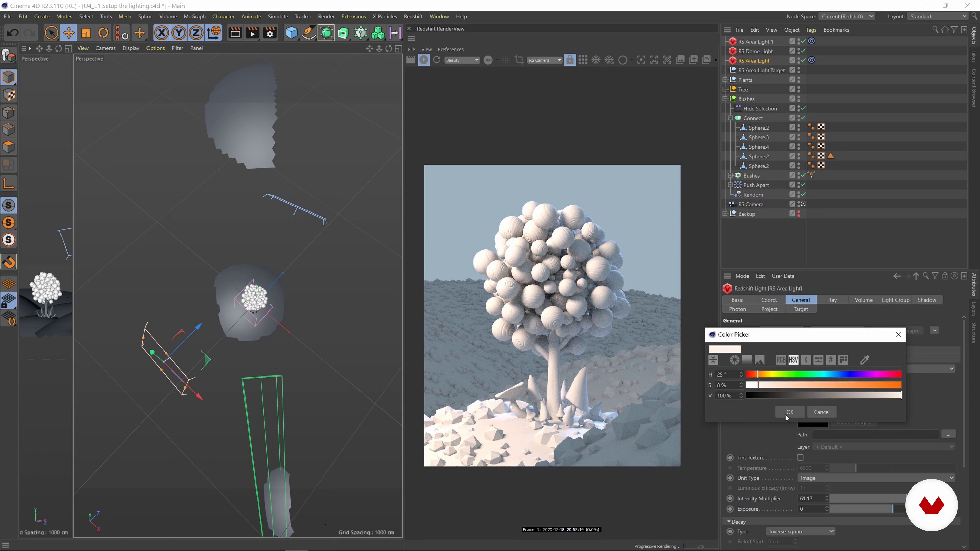
Task: Toggle RS Dome Light enable checkmark
Action: [803, 51]
